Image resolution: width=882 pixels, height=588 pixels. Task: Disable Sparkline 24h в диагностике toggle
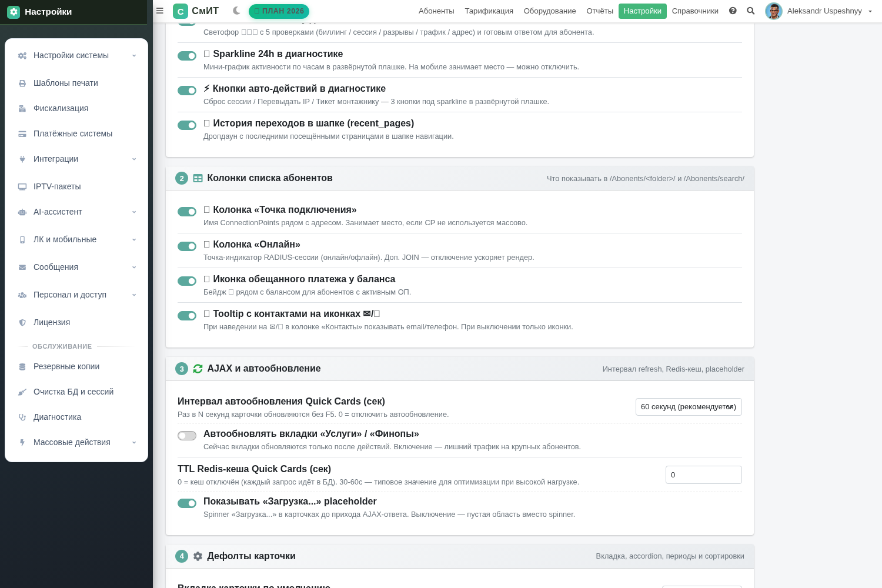pyautogui.click(x=187, y=56)
